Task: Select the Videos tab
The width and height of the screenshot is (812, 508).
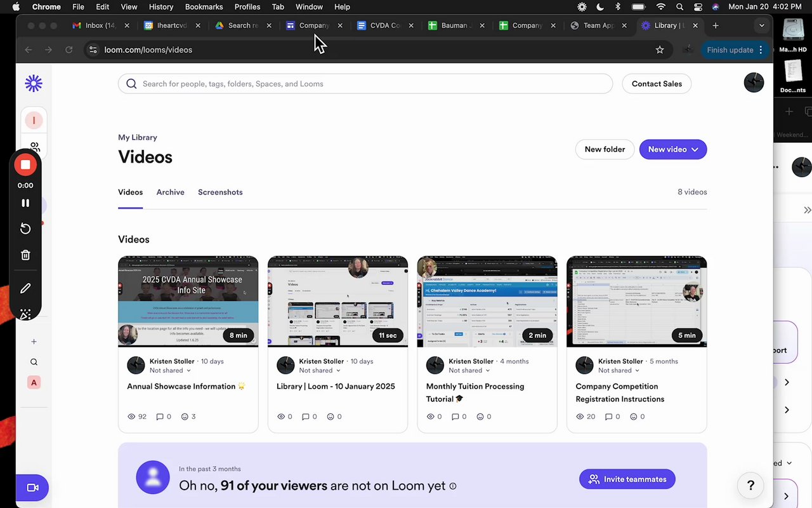Action: tap(130, 192)
